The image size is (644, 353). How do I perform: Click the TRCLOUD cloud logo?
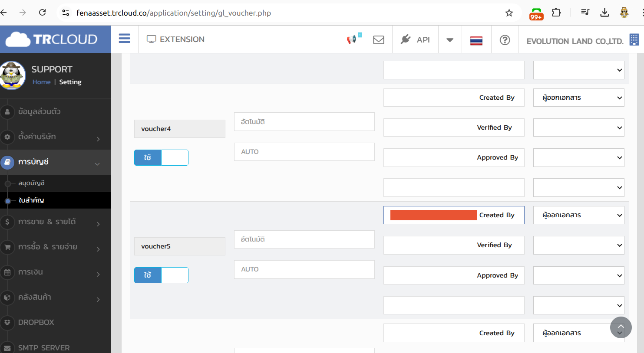[x=51, y=39]
